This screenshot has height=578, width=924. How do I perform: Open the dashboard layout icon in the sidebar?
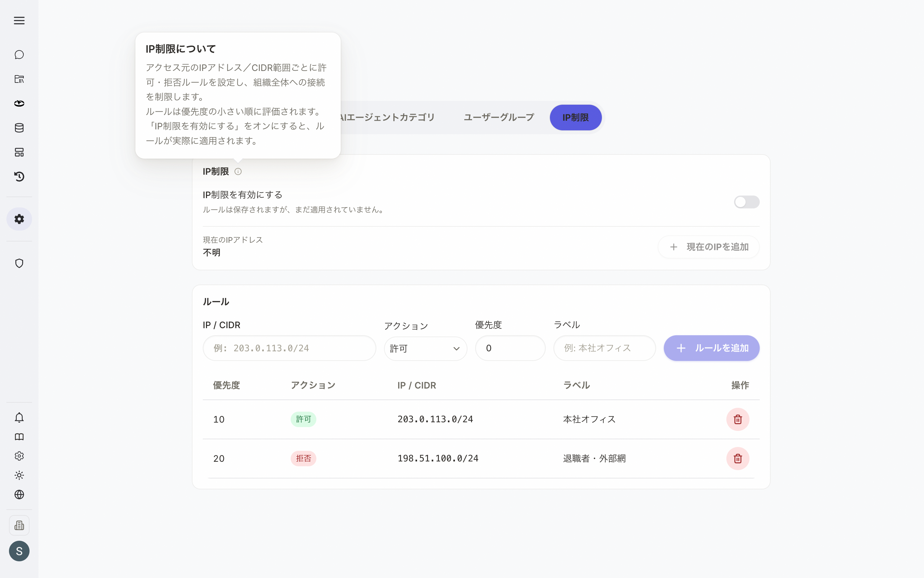[19, 152]
